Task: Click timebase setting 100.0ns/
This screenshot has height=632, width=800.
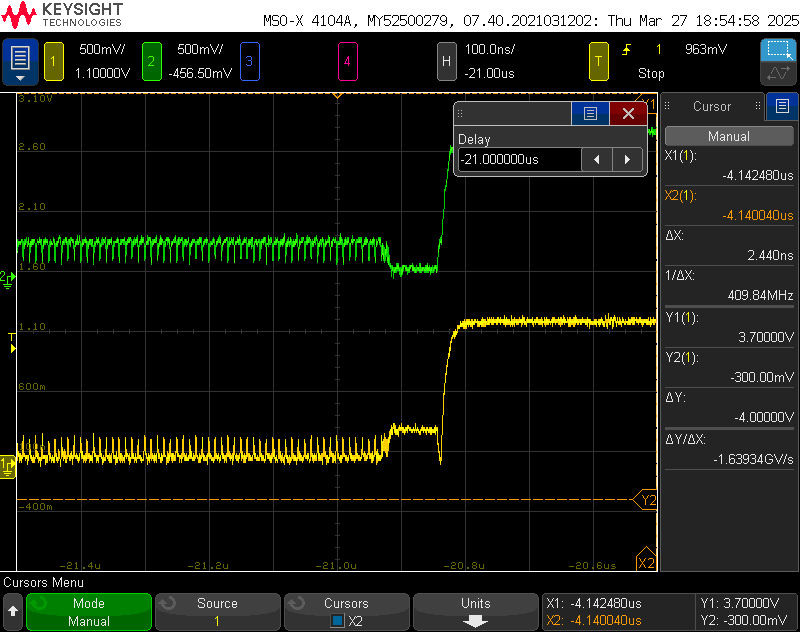Action: click(490, 49)
